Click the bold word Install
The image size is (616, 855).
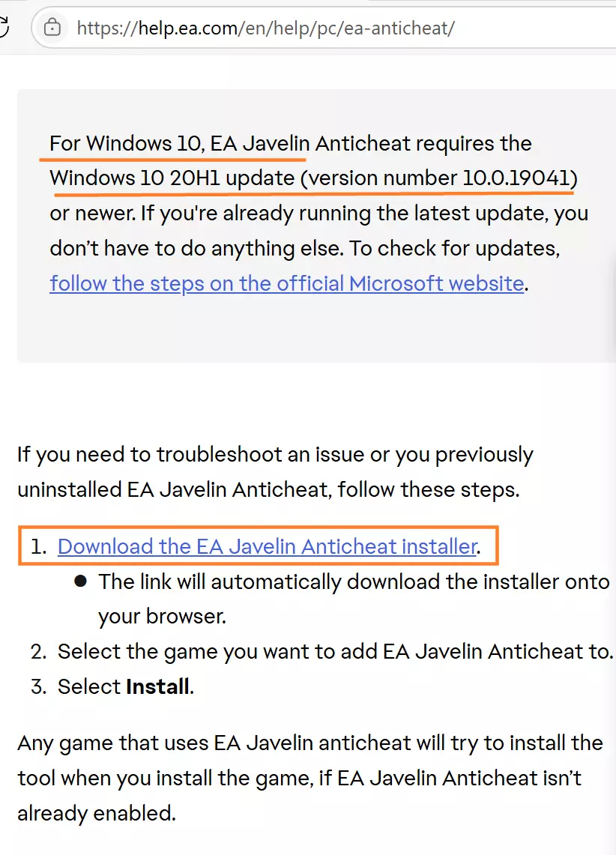(x=157, y=686)
